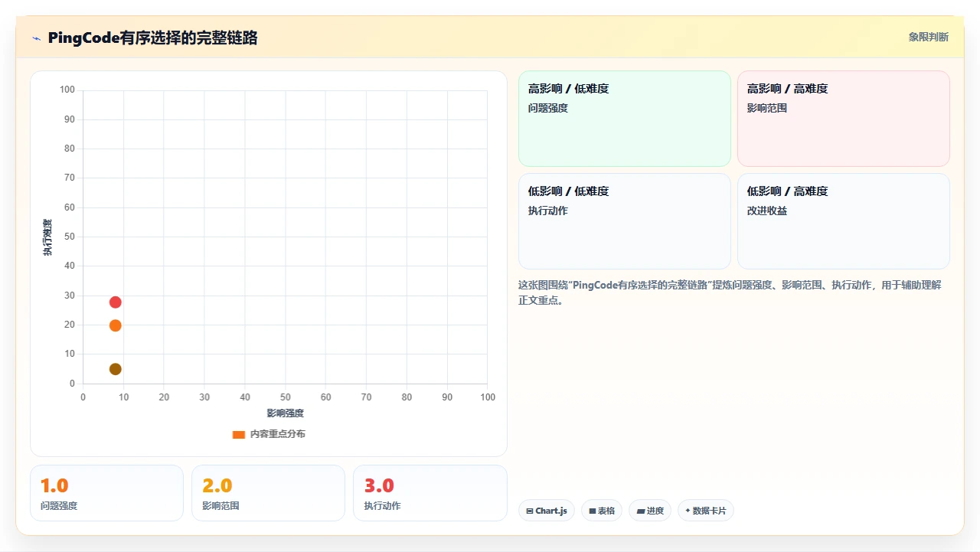Open the 3.0 执行动作 stat card
Viewport: 980px width, 552px height.
point(430,493)
